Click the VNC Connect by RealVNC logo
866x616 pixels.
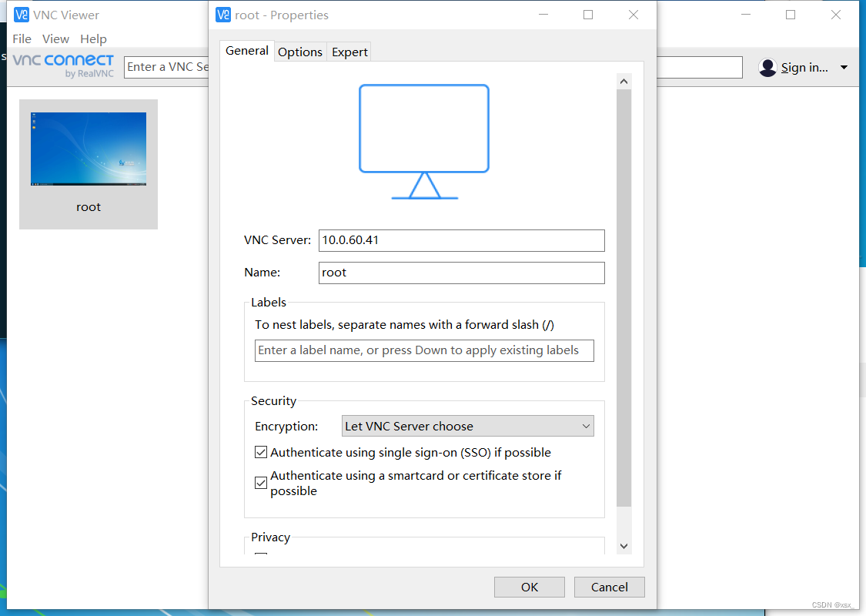pos(63,65)
